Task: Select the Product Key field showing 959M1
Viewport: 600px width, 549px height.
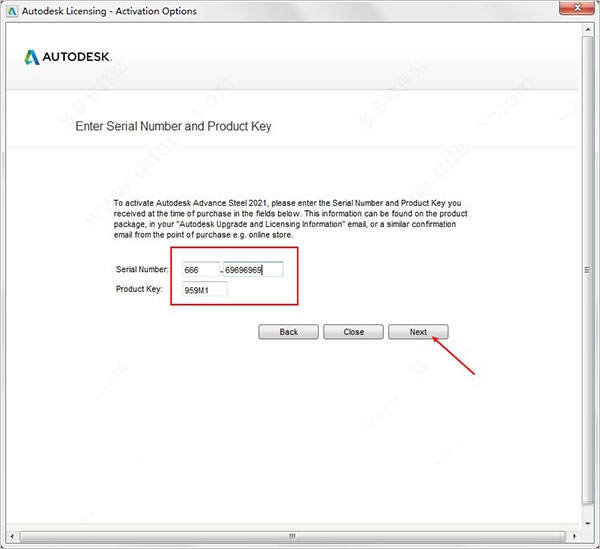Action: (x=205, y=290)
